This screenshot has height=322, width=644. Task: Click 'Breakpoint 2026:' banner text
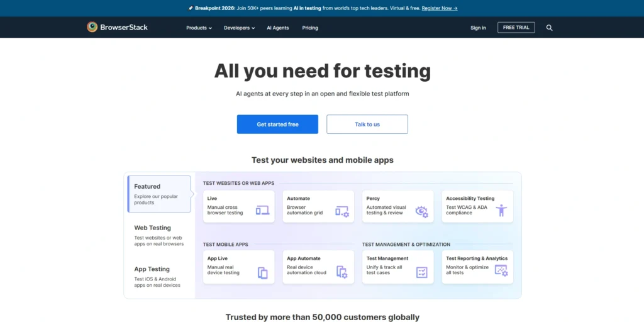[x=215, y=8]
